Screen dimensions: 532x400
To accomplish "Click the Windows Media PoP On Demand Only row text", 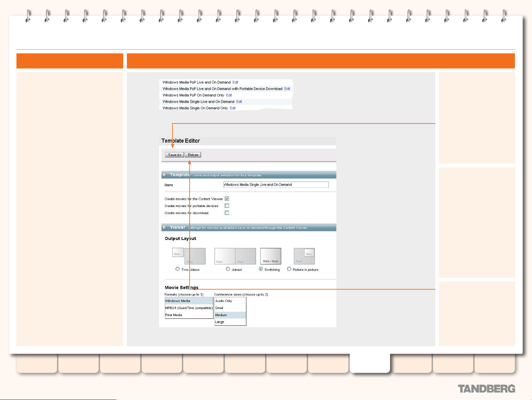I will pos(193,95).
